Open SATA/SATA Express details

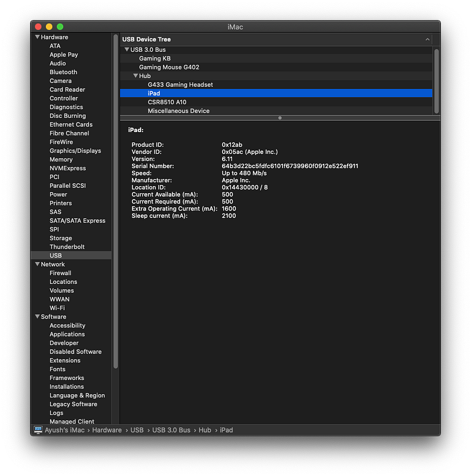(x=77, y=221)
